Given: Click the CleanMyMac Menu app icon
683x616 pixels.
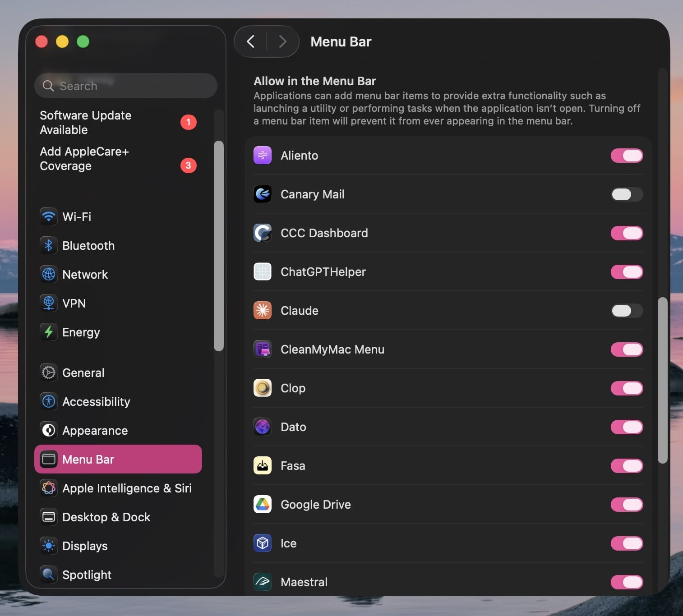Looking at the screenshot, I should click(263, 349).
